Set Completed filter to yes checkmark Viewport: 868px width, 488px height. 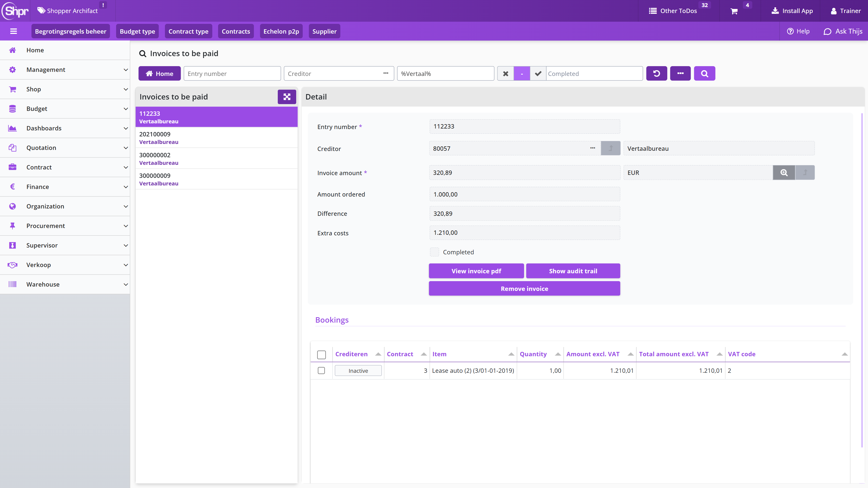(x=538, y=73)
